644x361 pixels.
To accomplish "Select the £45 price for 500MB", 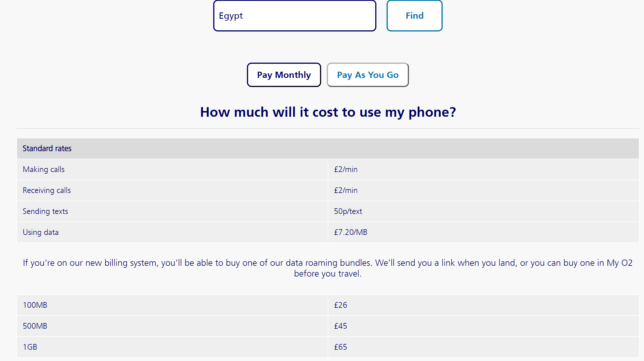I will (x=340, y=326).
